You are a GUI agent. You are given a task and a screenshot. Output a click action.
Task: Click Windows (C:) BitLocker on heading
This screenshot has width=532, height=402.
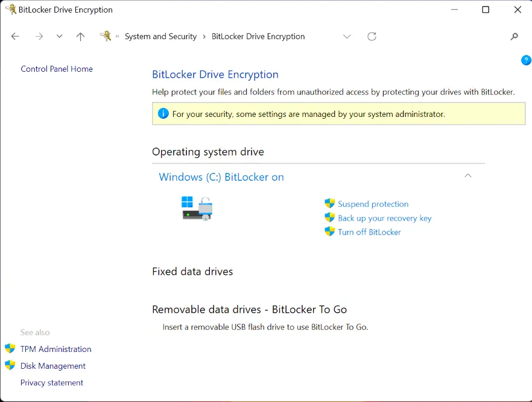pyautogui.click(x=221, y=177)
